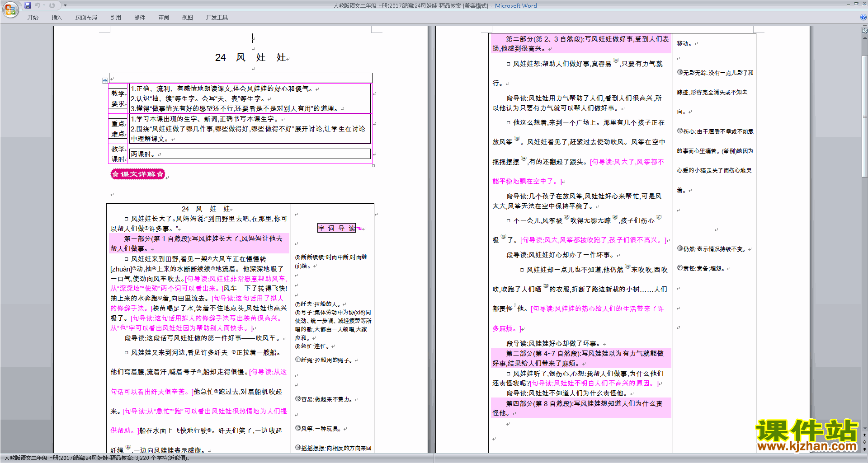The image size is (868, 463).
Task: Click highlighted 第三部分(第4~7自然段) paragraph
Action: click(x=581, y=358)
